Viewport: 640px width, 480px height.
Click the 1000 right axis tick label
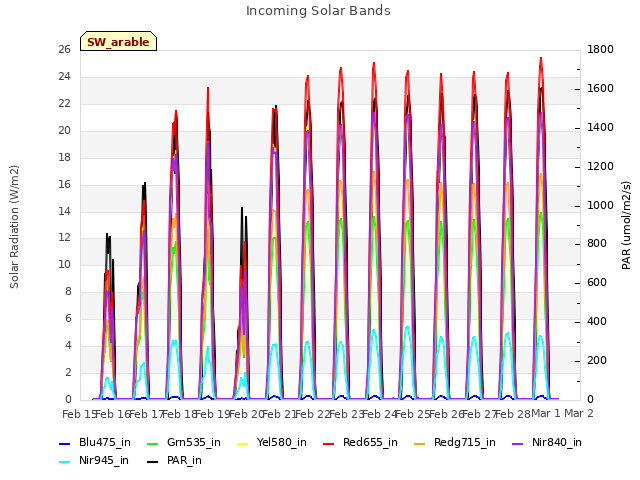click(600, 205)
